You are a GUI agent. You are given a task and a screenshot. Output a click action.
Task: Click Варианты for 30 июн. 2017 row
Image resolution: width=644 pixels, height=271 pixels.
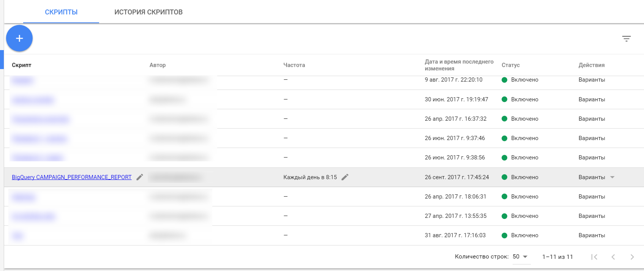click(592, 99)
